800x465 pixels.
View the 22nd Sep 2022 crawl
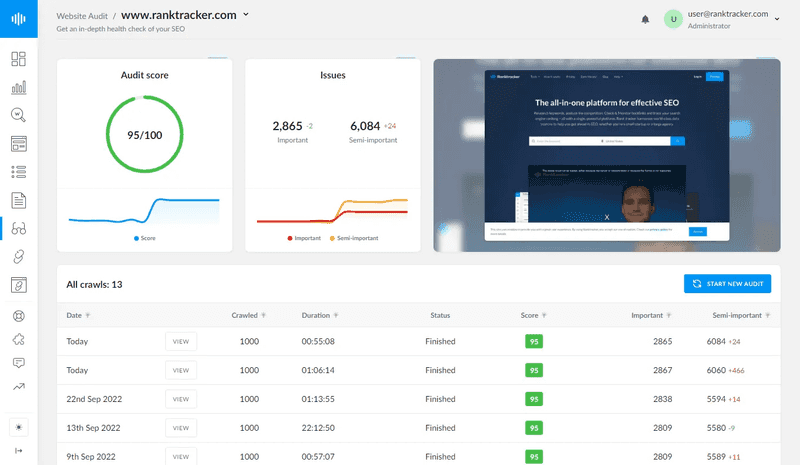[180, 399]
